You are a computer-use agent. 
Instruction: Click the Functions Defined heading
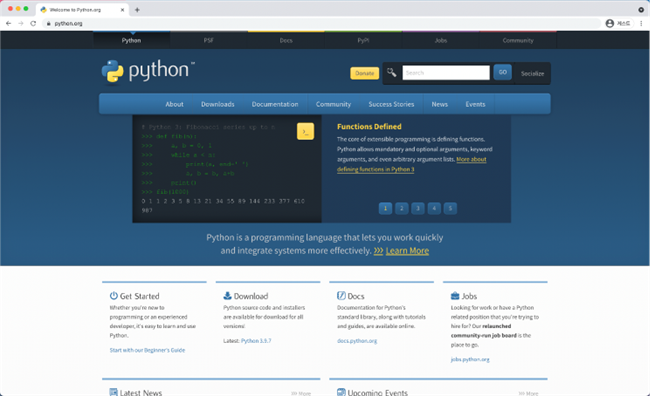click(369, 126)
